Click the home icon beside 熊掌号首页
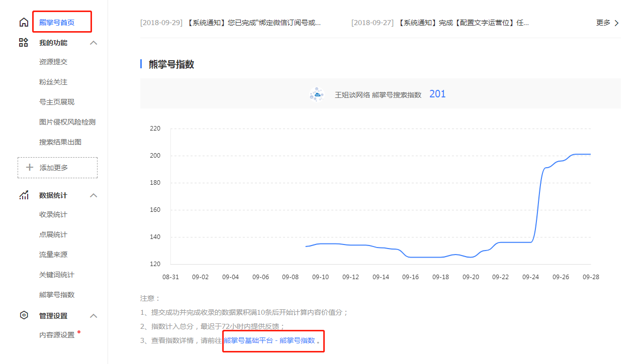The height and width of the screenshot is (364, 642). coord(24,22)
